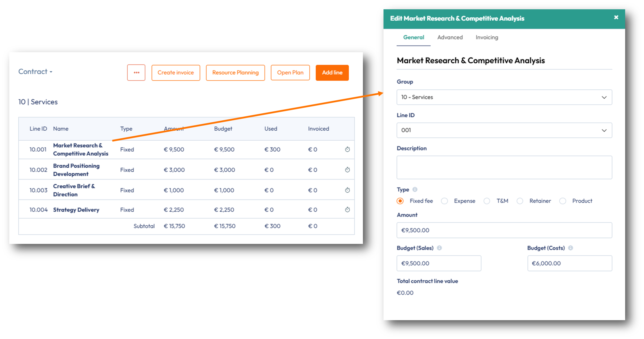Expand the Contract dropdown menu
644x339 pixels.
35,72
